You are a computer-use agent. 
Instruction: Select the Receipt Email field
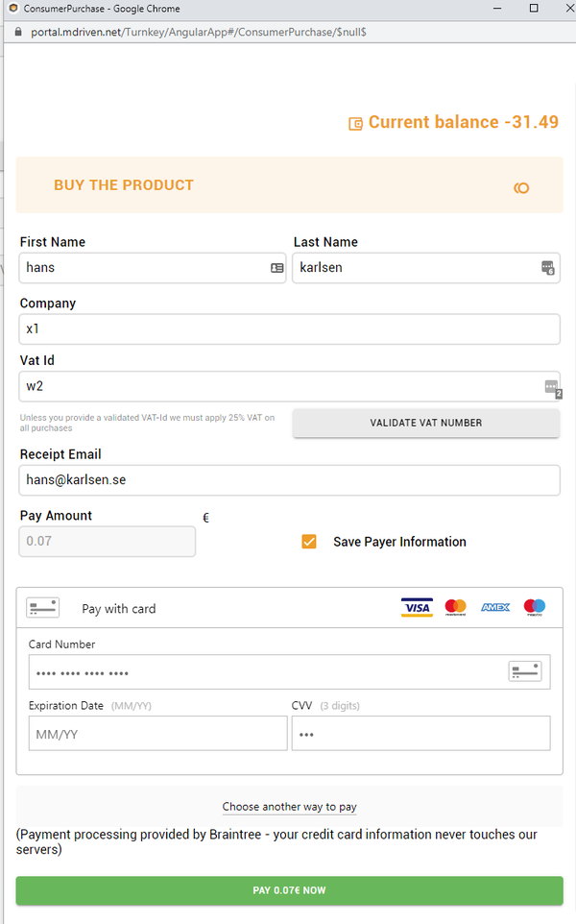tap(289, 480)
